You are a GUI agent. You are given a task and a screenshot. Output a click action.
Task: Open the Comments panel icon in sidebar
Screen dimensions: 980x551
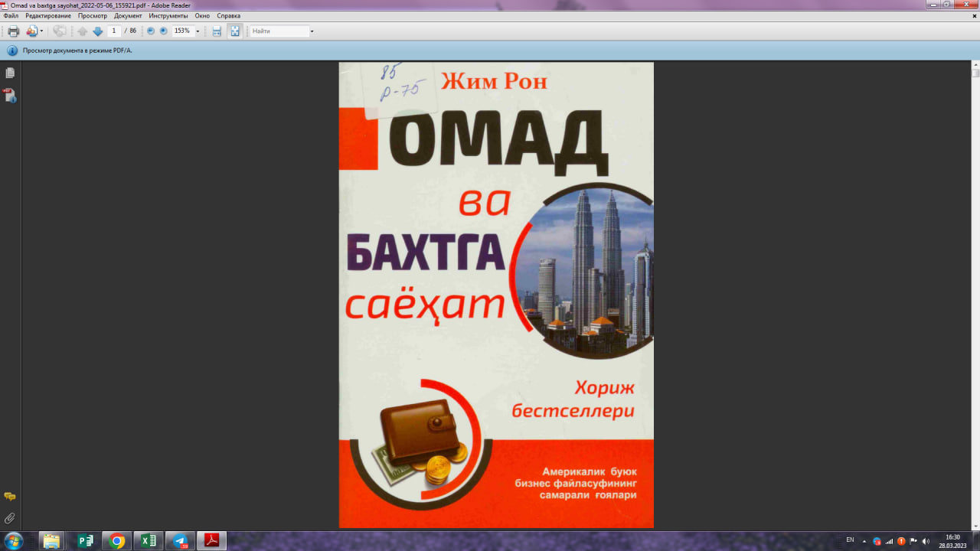[10, 497]
